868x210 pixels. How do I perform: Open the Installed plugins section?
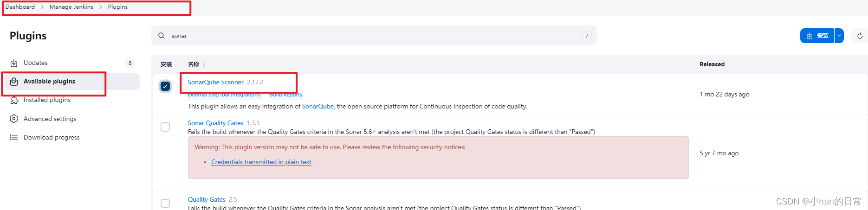pos(47,100)
